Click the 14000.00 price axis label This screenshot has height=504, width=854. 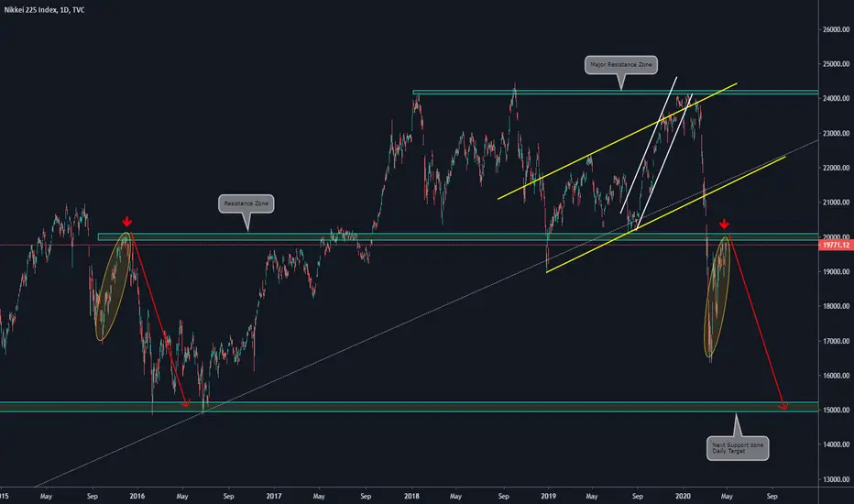836,444
